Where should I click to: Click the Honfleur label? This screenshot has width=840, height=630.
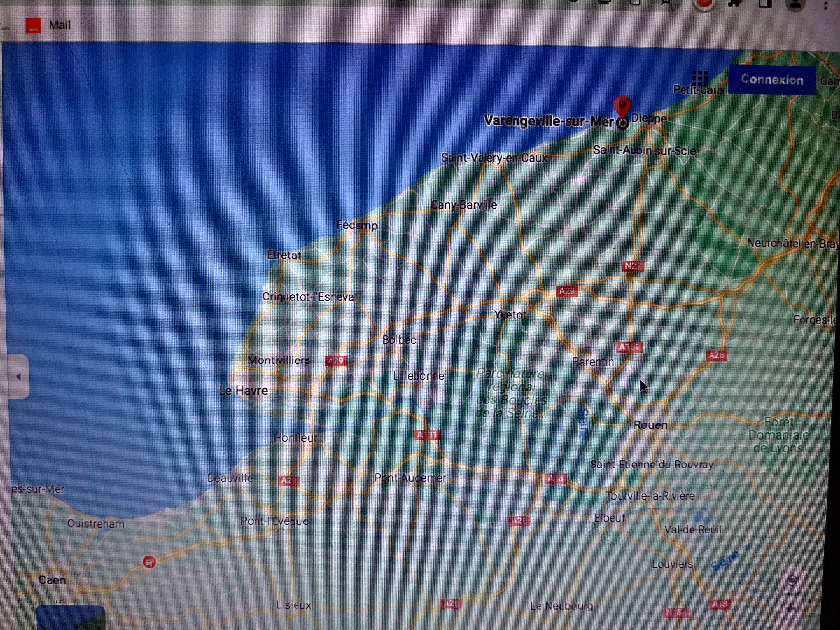coord(295,438)
